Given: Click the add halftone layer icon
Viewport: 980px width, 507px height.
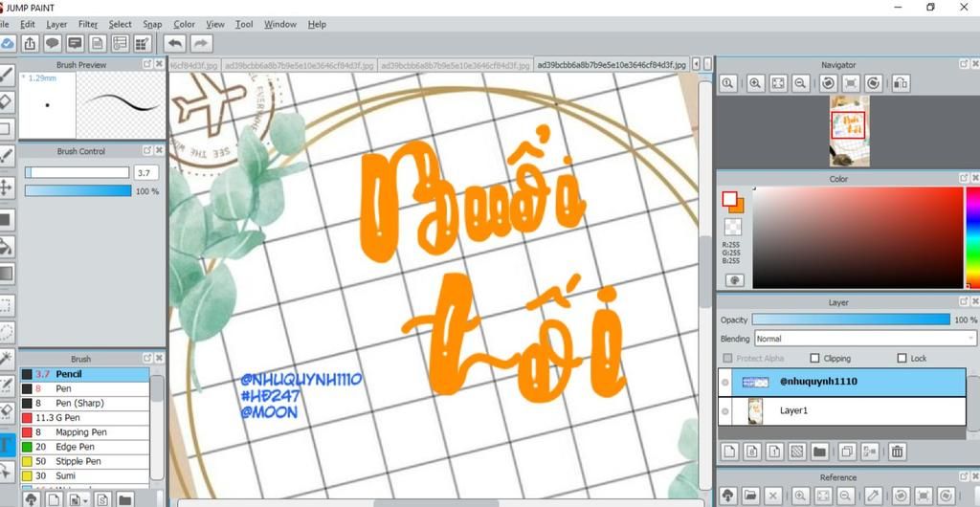Looking at the screenshot, I should [x=797, y=451].
